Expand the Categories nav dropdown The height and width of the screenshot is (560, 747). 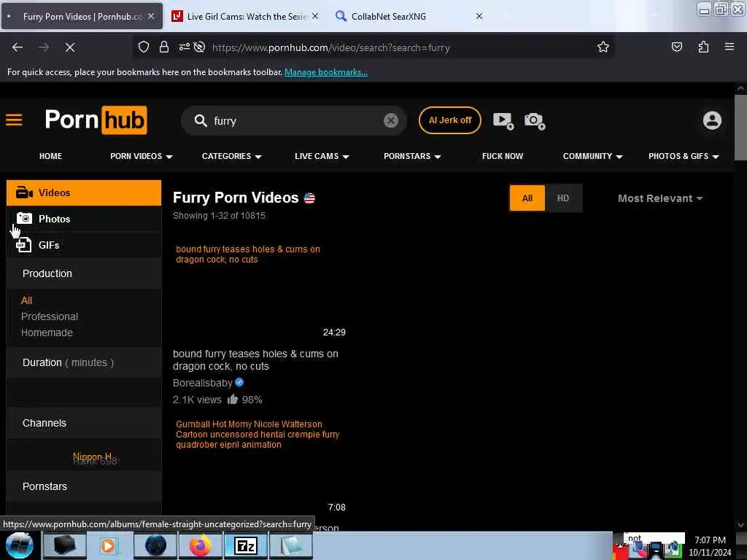(231, 156)
